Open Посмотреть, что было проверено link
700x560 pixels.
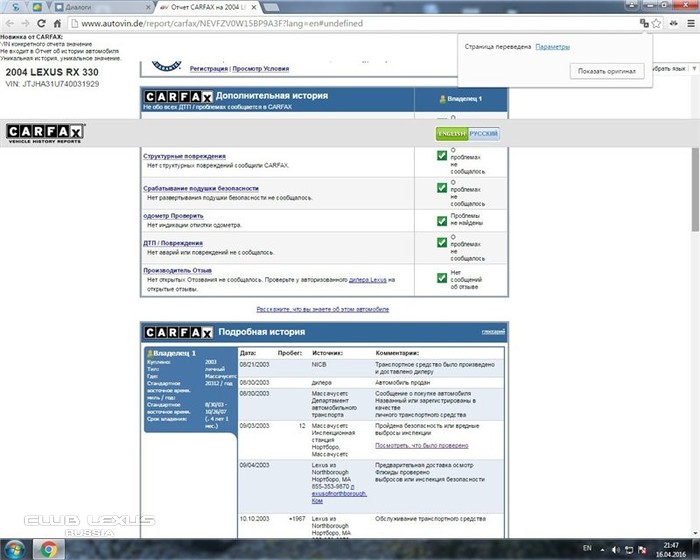tap(421, 446)
